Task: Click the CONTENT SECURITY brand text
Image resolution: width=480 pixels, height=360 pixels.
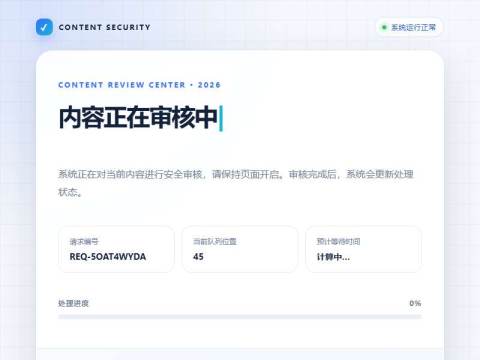Action: [x=105, y=27]
